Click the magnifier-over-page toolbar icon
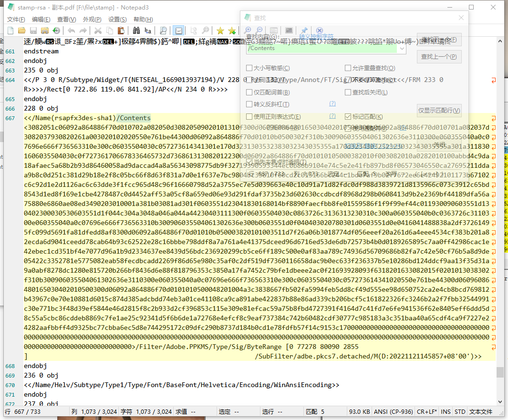508x420 pixels. click(163, 31)
